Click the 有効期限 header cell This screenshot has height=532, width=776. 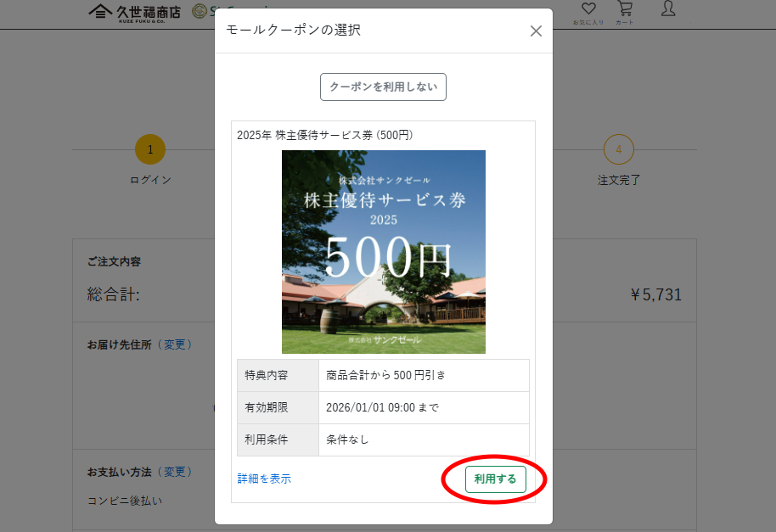click(x=278, y=407)
